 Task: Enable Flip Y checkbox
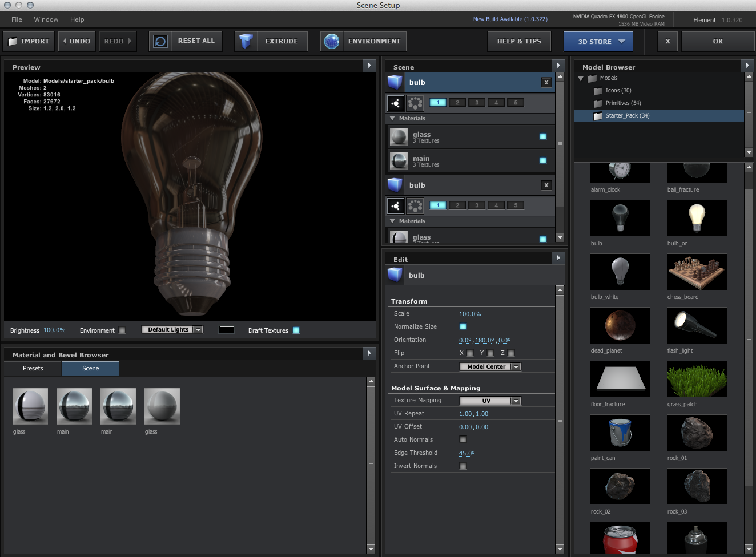tap(490, 353)
